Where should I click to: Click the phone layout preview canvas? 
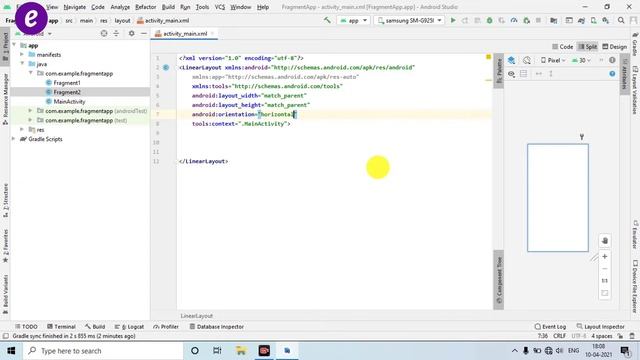pos(558,198)
